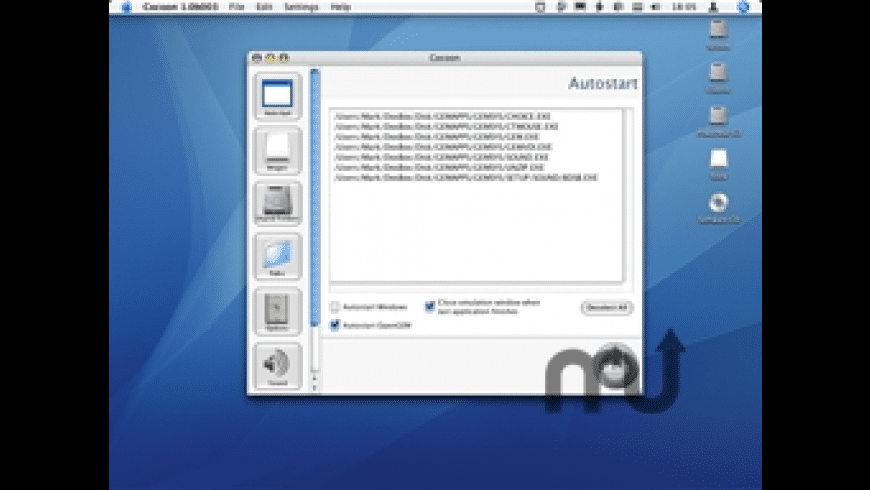Select the white document icon on desktop

[718, 159]
